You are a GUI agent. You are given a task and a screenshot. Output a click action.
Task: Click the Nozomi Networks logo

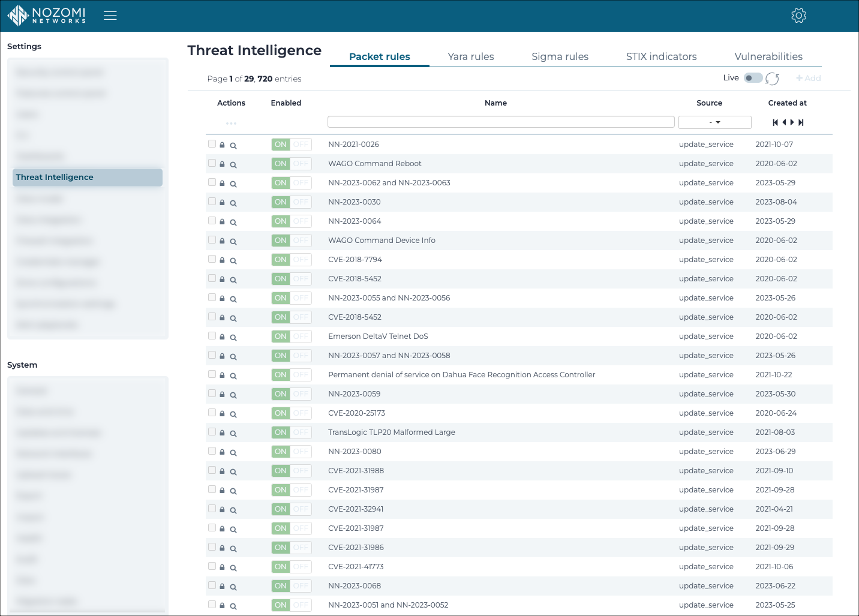47,16
